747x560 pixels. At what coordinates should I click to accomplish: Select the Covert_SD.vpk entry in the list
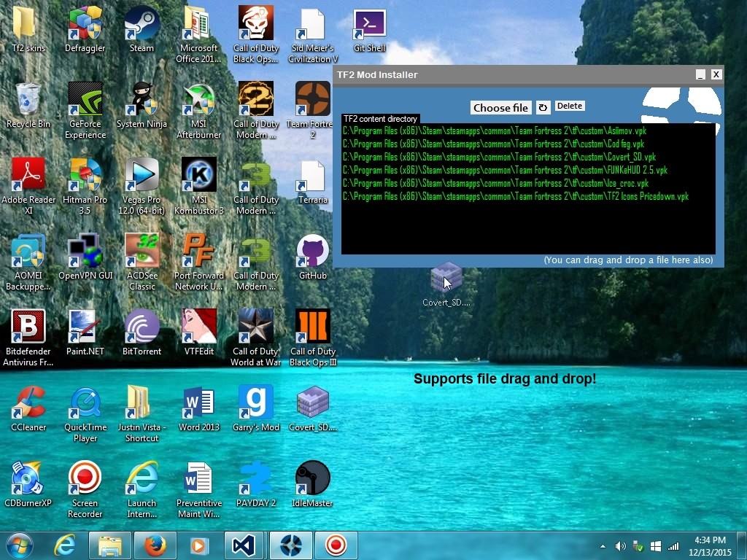click(499, 157)
